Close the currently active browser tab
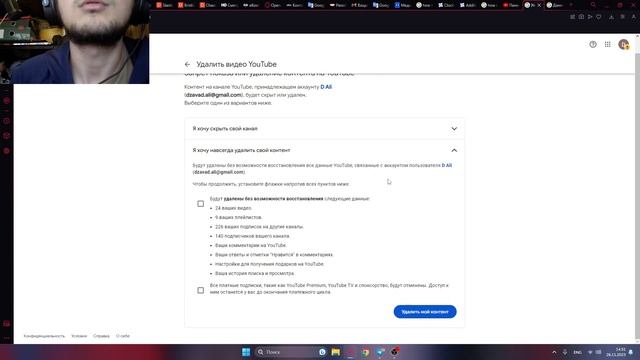Image resolution: width=640 pixels, height=360 pixels. point(539,5)
